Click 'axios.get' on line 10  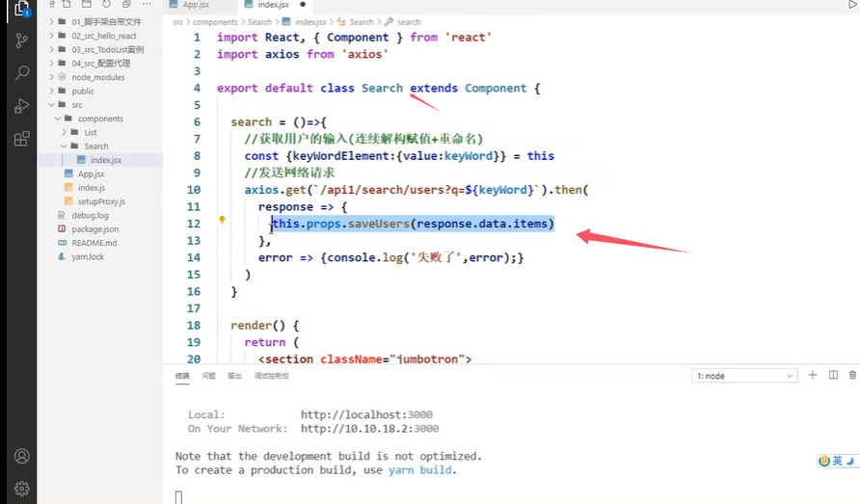click(x=276, y=190)
